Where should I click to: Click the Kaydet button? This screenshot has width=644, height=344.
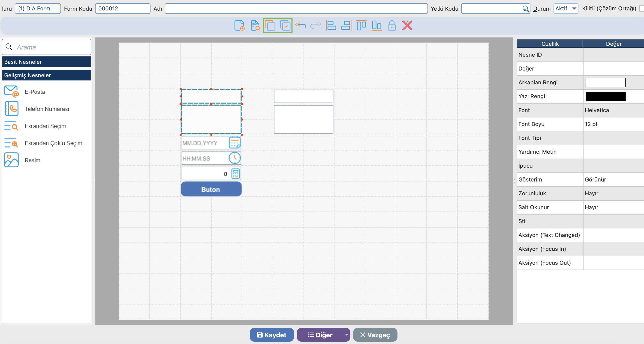[271, 335]
